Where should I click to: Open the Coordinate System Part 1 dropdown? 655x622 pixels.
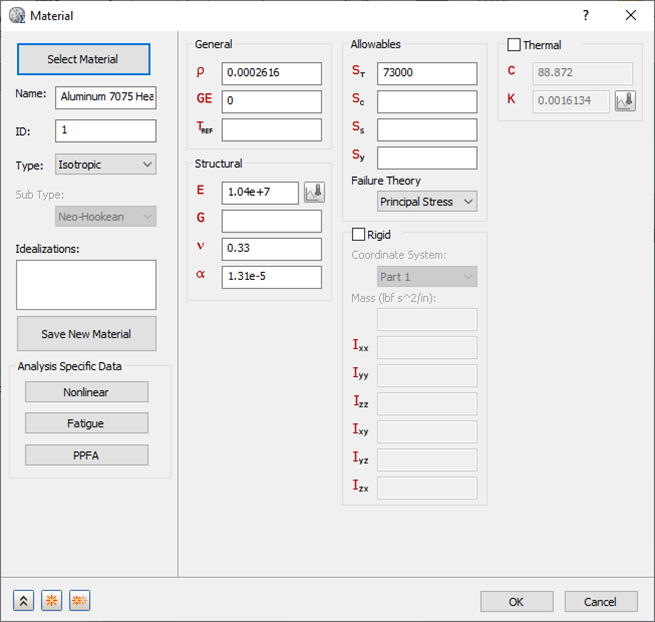pos(427,277)
